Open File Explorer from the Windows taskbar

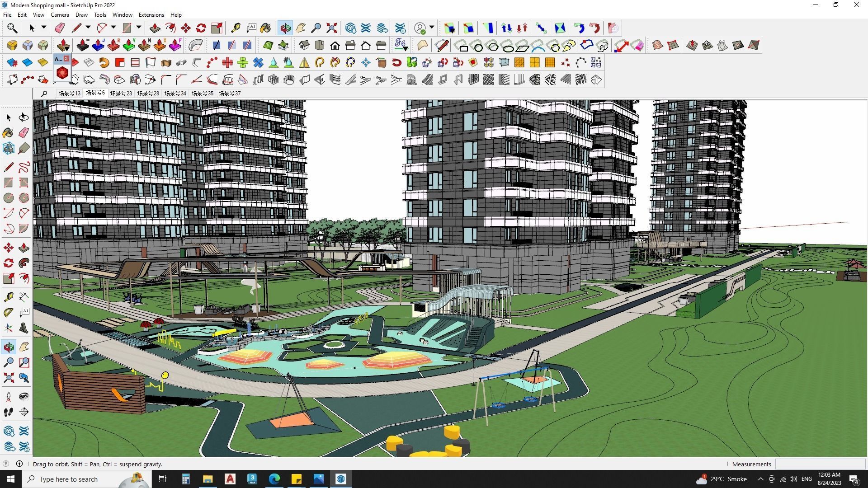point(208,479)
